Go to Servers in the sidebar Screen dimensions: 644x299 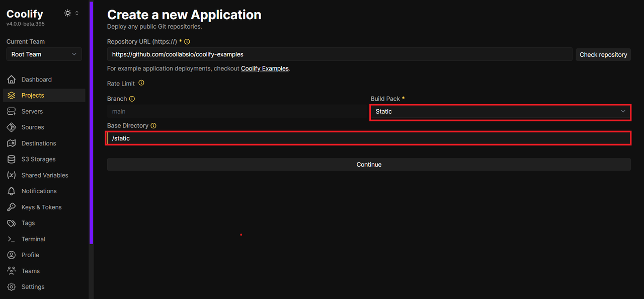coord(44,111)
